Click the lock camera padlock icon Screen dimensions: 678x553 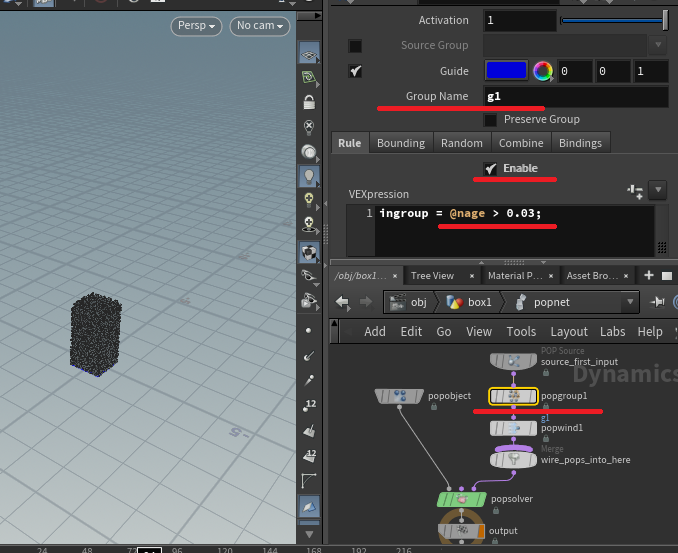[309, 102]
